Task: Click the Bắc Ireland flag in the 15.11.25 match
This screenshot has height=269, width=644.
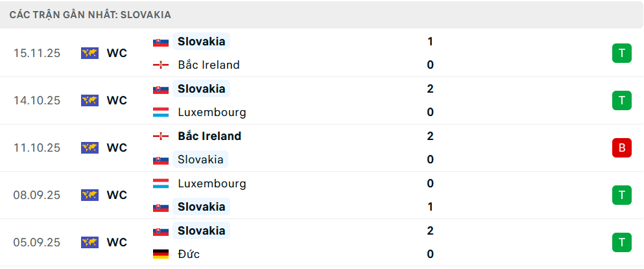Action: pyautogui.click(x=161, y=65)
